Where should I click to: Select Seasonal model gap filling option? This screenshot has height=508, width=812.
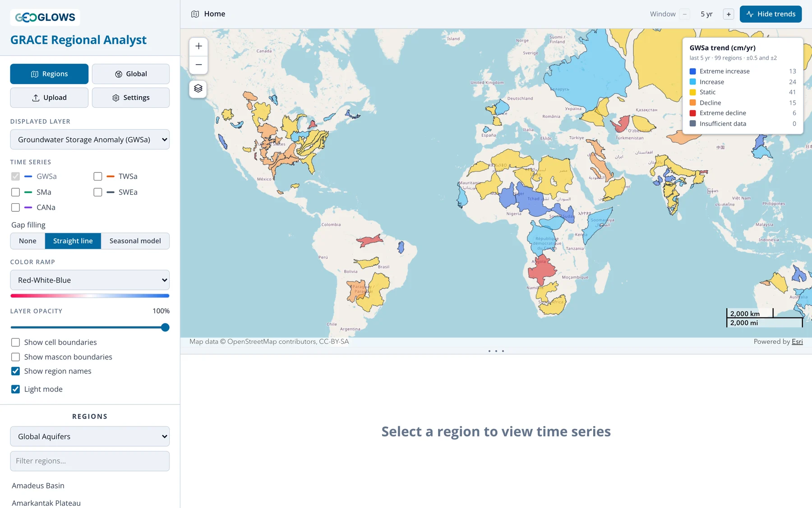tap(135, 241)
